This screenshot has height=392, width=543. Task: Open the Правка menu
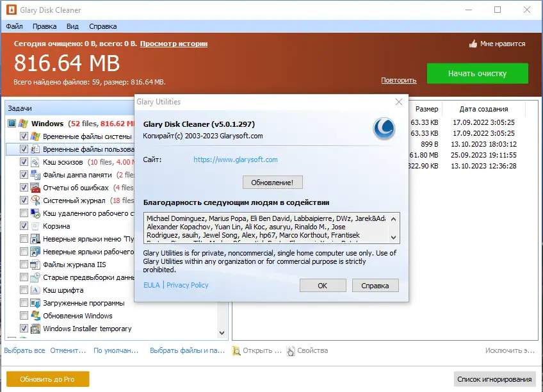(45, 26)
